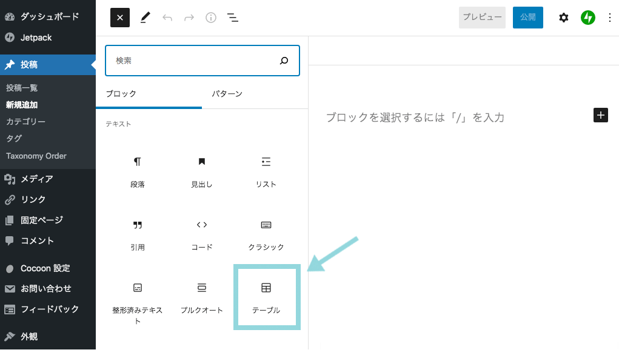
Task: Click the 公開 publish button
Action: (x=528, y=18)
